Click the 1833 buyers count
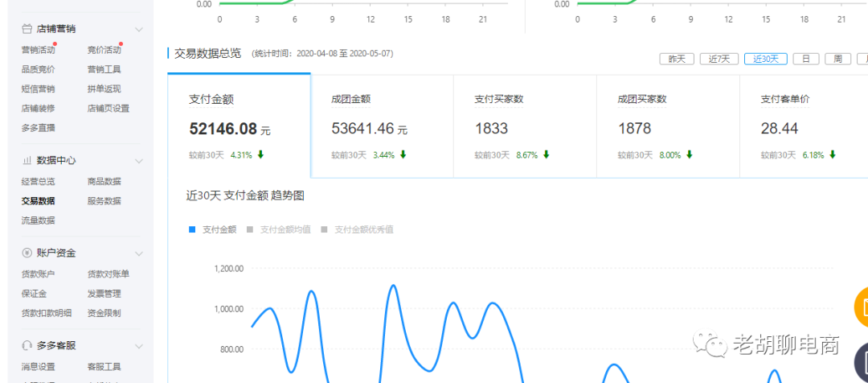This screenshot has height=383, width=868. pos(491,130)
